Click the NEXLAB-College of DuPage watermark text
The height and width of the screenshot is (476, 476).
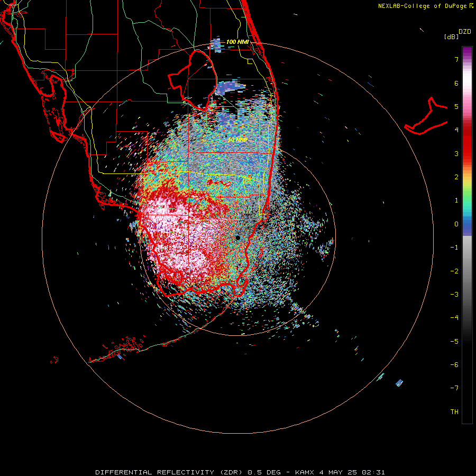pos(426,6)
